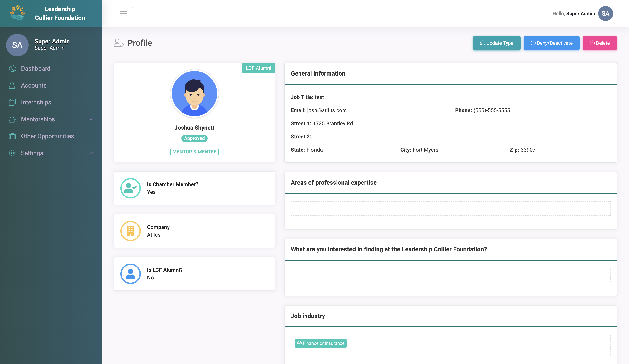
Task: Expand the Mentorships submenu chevron
Action: tap(91, 119)
